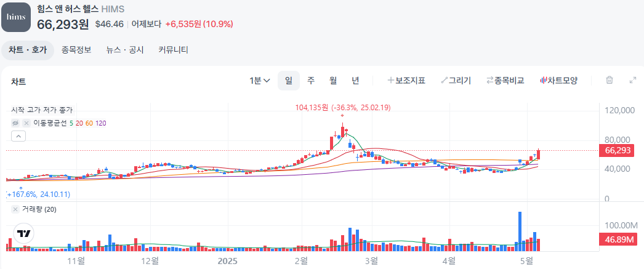Click the 46.89M volume tag
Viewport: 644px width, 269px height.
pos(617,239)
